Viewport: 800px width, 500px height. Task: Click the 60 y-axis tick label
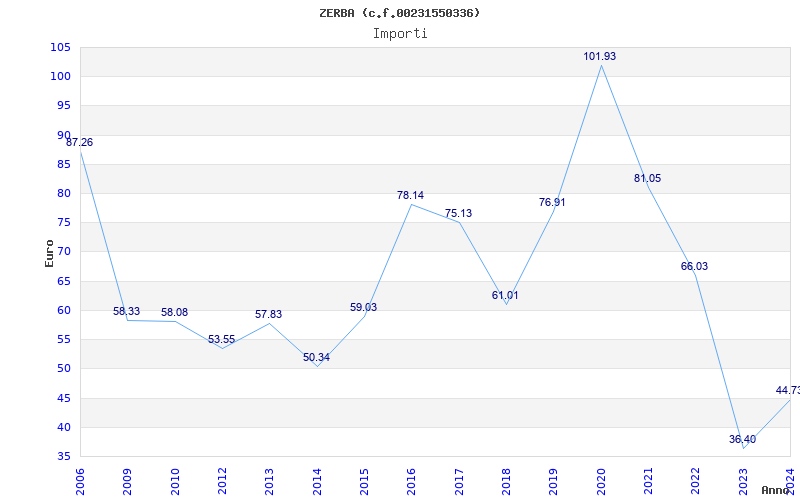coord(63,310)
